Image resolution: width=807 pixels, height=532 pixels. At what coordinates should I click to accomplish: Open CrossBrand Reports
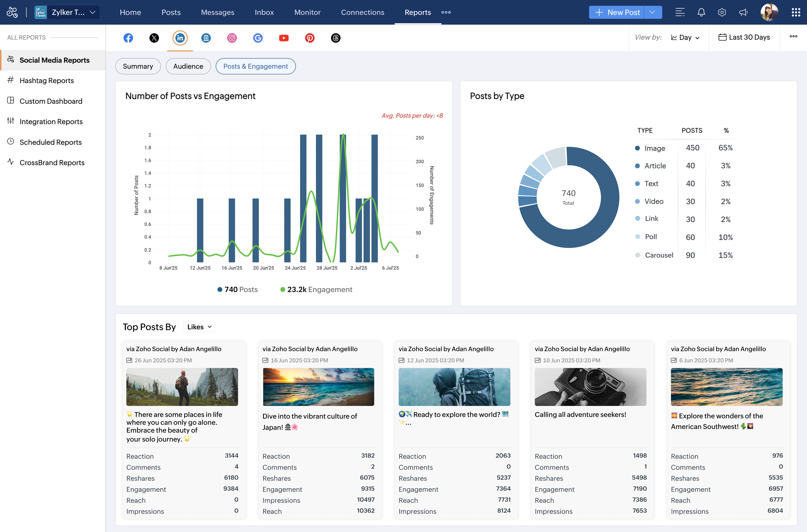[52, 163]
